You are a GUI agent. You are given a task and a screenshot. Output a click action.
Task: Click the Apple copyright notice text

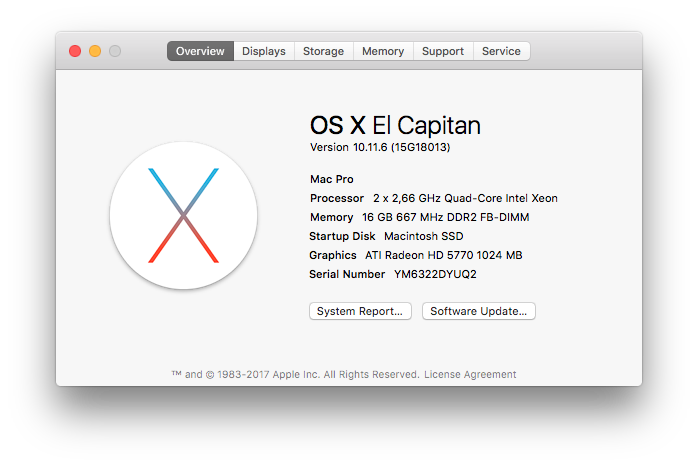(x=296, y=374)
